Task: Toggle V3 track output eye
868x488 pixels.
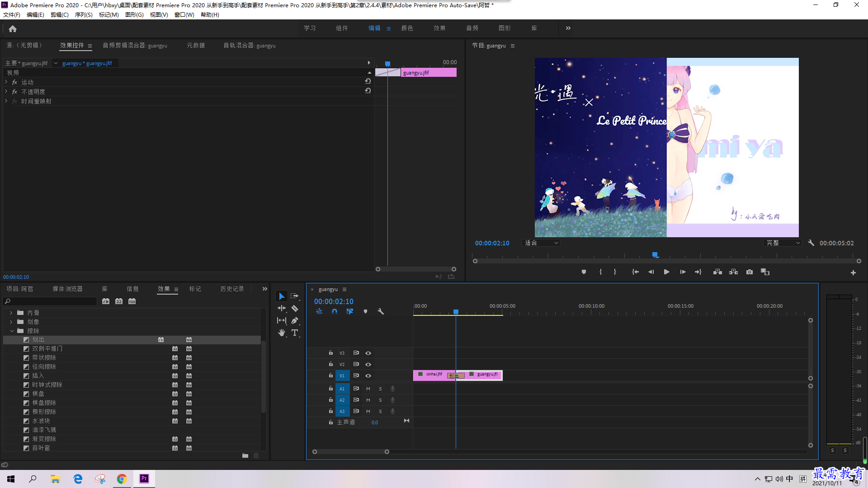Action: [x=368, y=353]
